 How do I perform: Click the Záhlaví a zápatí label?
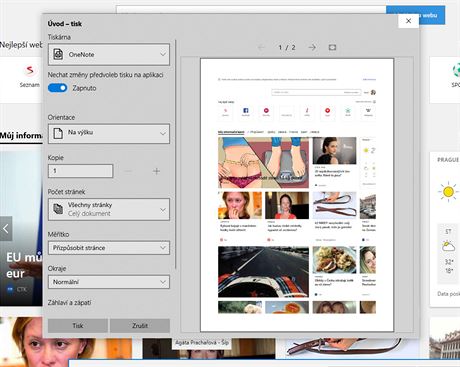tap(69, 303)
